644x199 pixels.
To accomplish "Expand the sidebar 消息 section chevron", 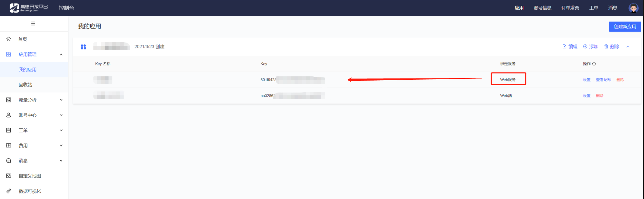I will click(x=61, y=161).
